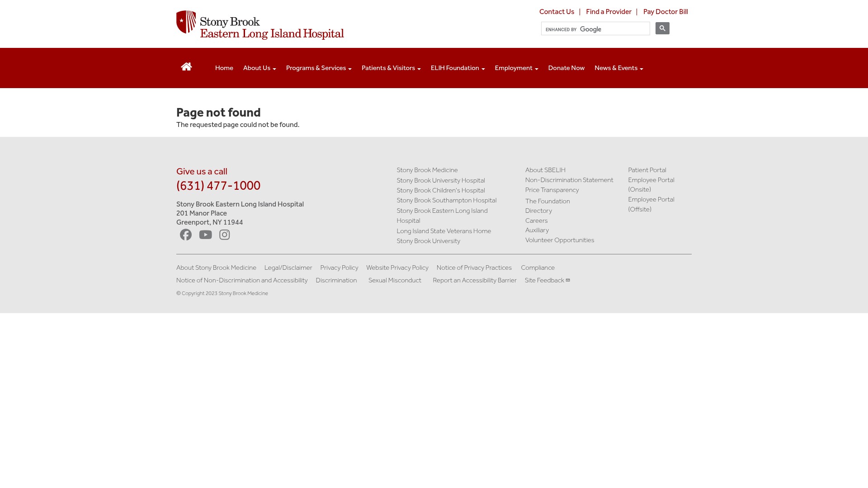
Task: Expand the Employment dropdown menu
Action: (516, 68)
